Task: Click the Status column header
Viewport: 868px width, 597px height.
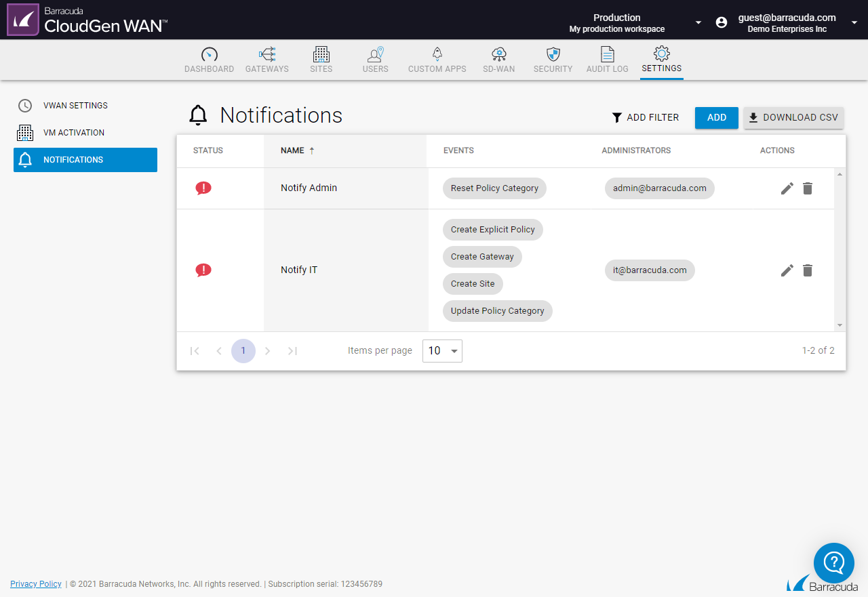Action: (x=208, y=150)
